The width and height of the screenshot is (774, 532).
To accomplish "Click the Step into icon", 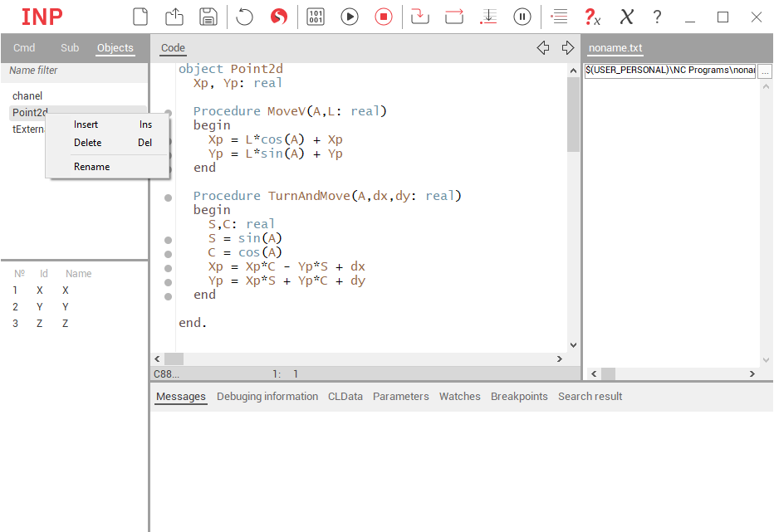I will tap(420, 17).
